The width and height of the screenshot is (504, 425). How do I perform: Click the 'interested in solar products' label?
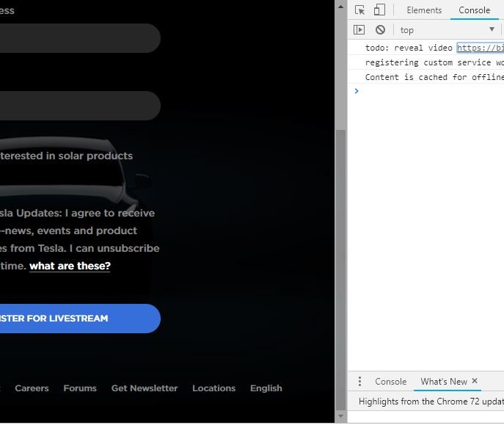pyautogui.click(x=66, y=156)
